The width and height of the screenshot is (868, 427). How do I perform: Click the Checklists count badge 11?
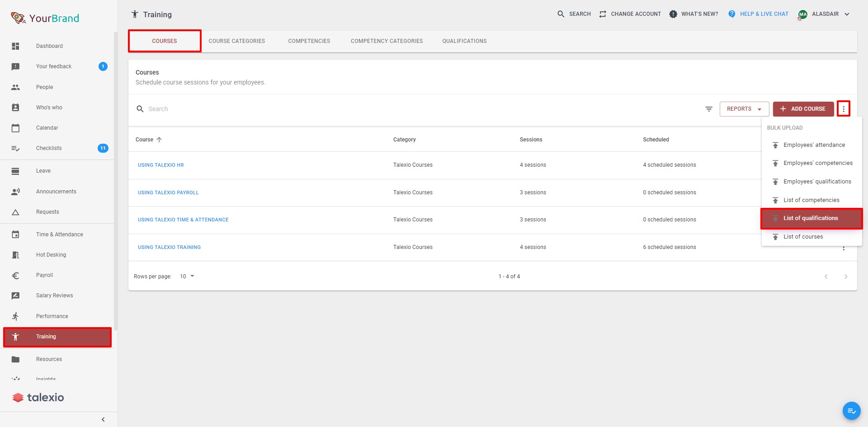tap(103, 148)
